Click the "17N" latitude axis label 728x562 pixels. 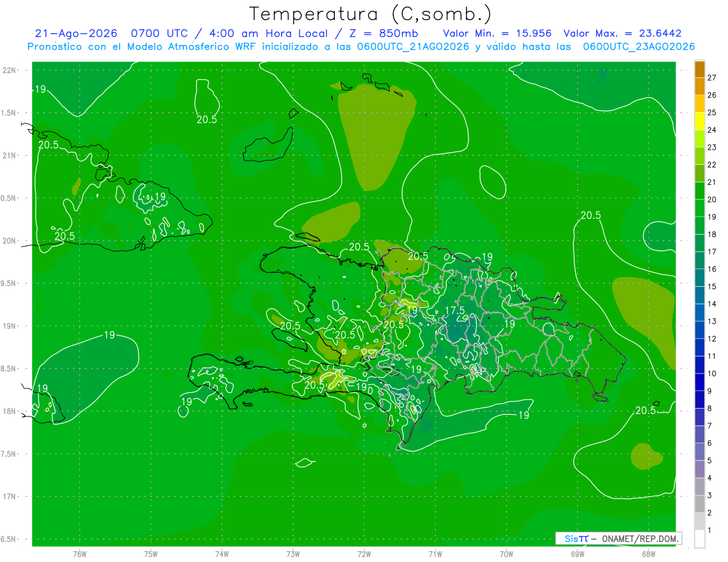click(x=10, y=497)
